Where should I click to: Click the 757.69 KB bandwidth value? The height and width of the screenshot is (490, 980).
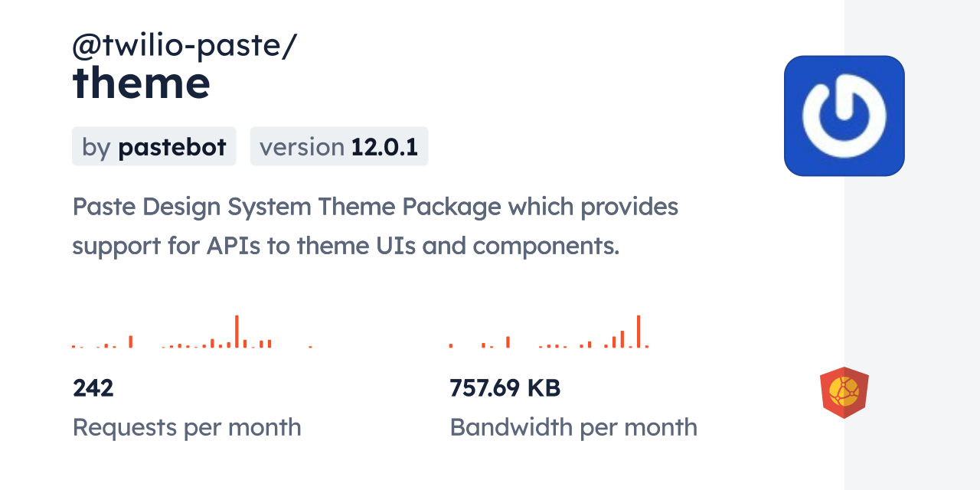pos(505,388)
